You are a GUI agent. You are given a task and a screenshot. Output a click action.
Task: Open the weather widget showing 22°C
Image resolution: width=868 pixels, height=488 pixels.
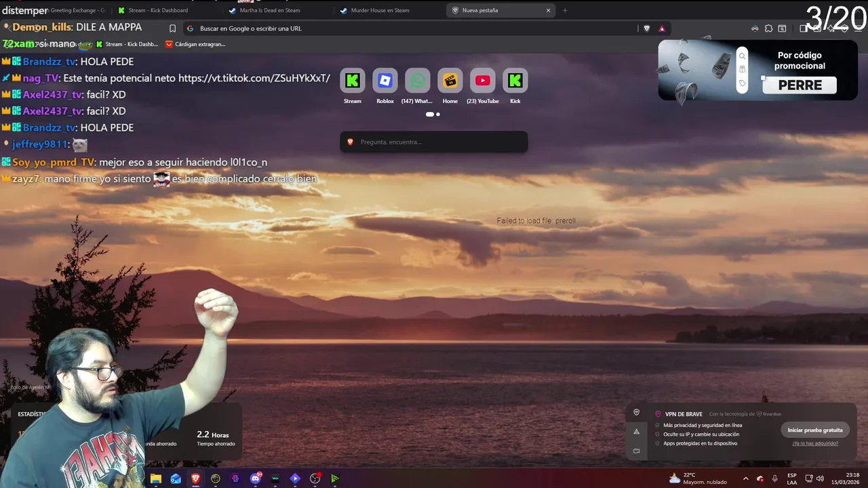click(698, 479)
